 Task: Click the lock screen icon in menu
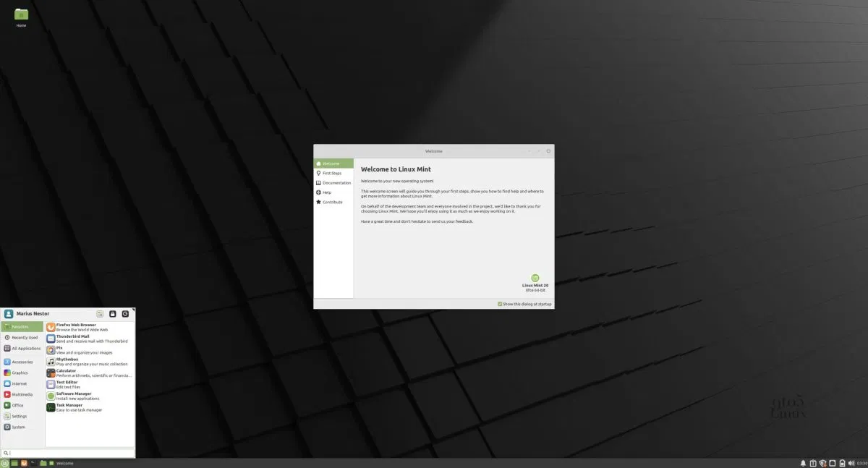click(x=113, y=314)
